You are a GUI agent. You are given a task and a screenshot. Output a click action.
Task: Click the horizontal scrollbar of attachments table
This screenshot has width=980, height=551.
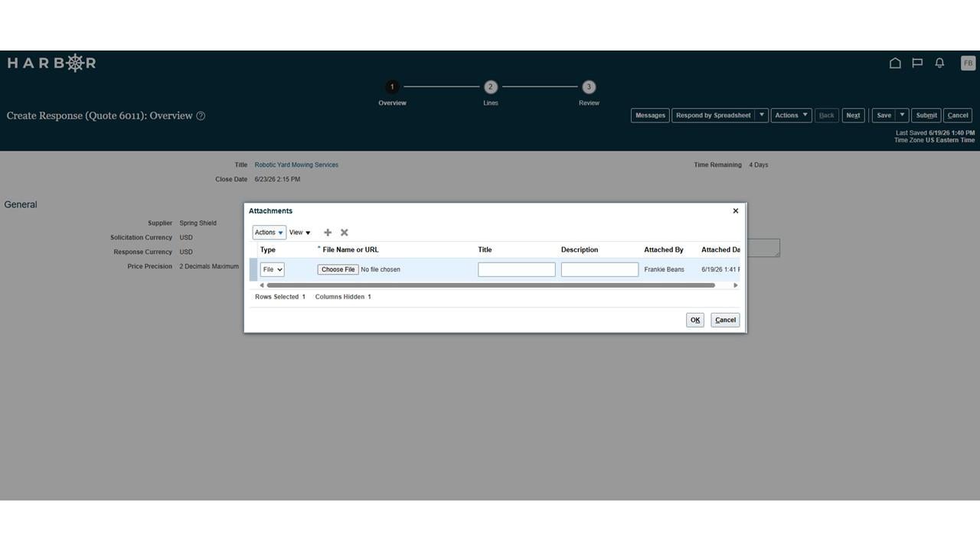tap(491, 285)
